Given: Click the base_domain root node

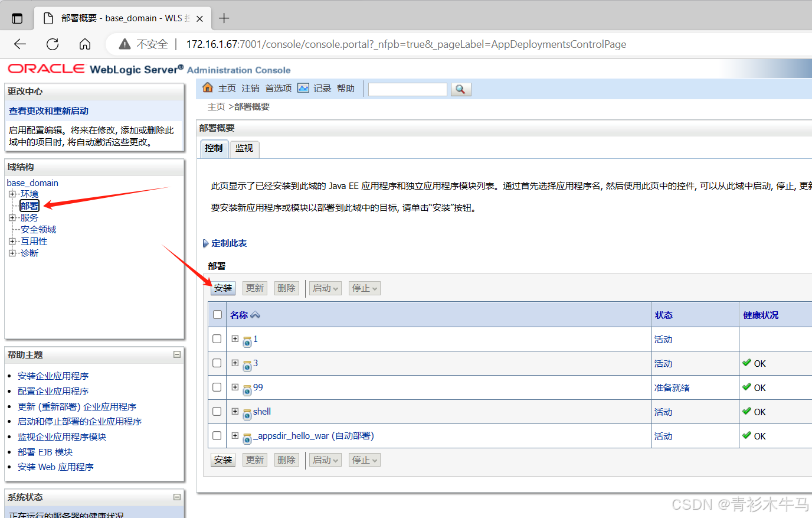Looking at the screenshot, I should 32,183.
